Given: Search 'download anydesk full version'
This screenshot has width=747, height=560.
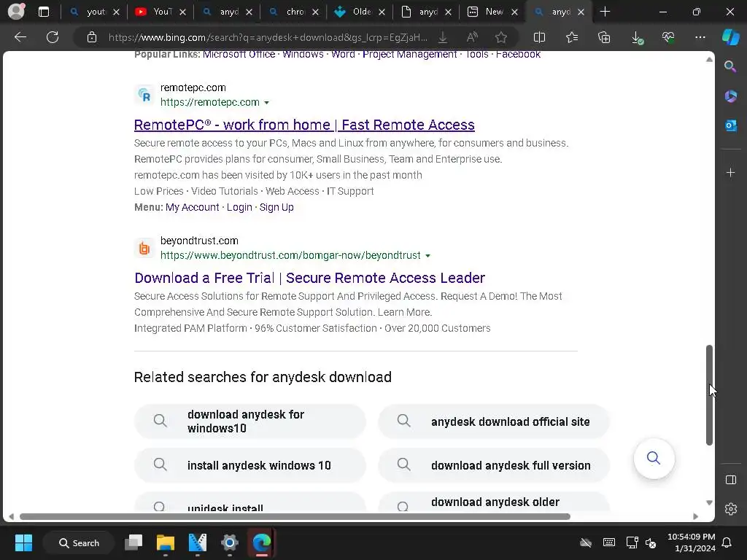Looking at the screenshot, I should [x=494, y=465].
